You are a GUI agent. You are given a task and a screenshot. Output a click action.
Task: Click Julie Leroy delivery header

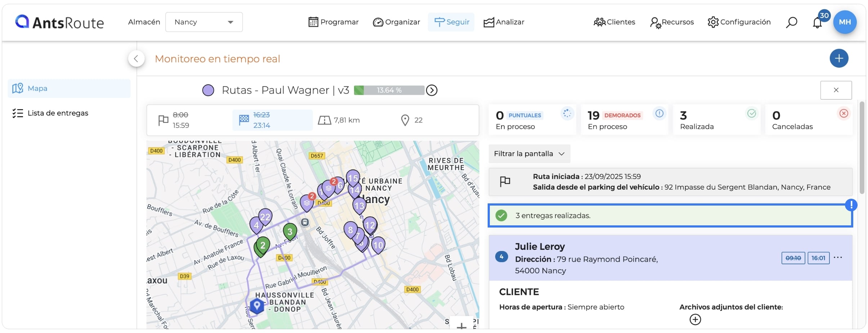coord(670,258)
